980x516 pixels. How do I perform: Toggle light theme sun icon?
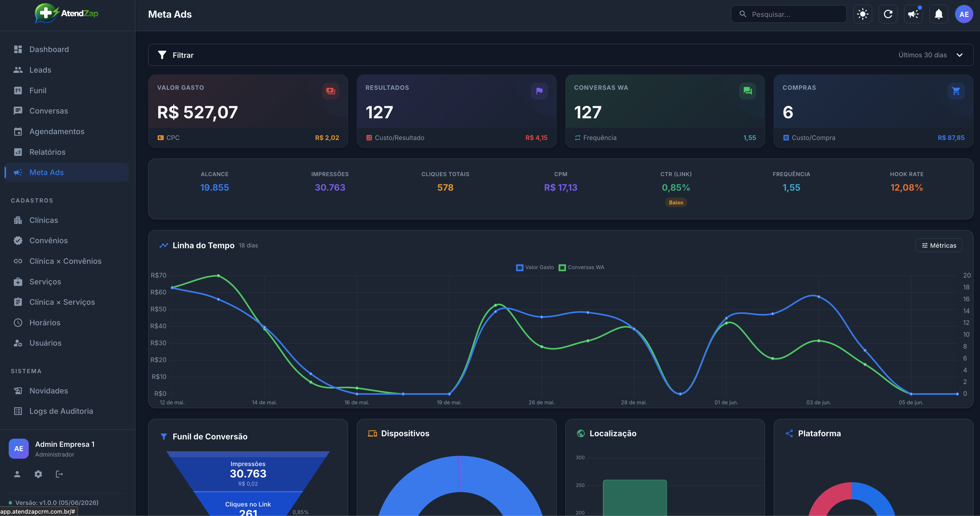point(863,15)
